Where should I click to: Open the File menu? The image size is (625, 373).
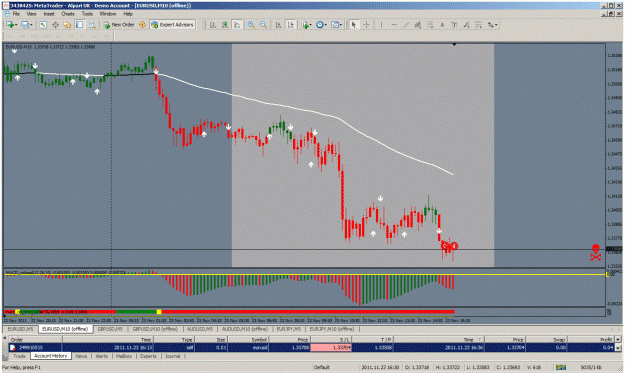[x=16, y=14]
